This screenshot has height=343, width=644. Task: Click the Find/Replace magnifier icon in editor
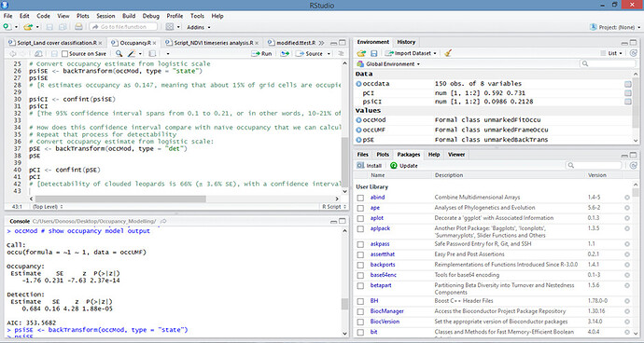119,53
